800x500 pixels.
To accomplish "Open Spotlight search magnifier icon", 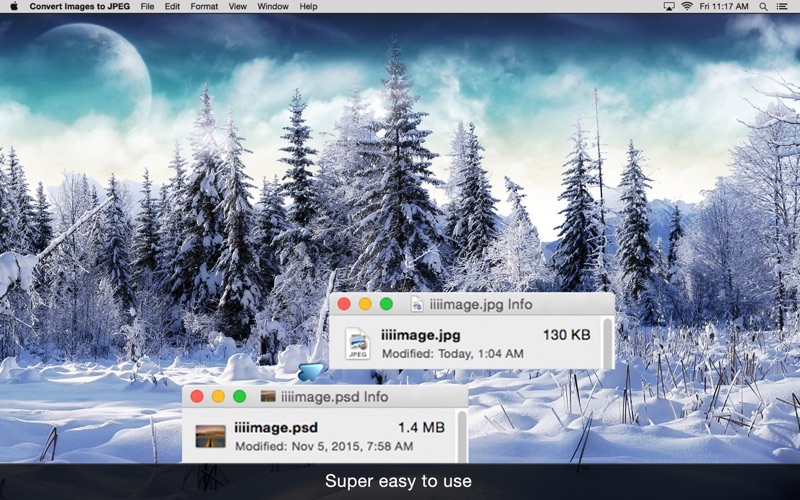I will (763, 7).
